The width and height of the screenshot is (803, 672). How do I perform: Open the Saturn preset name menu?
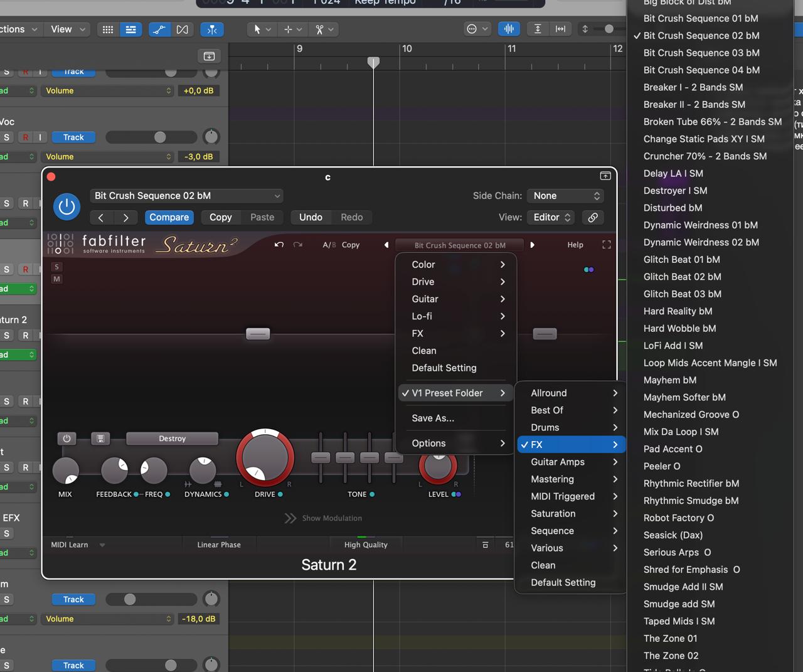pos(460,245)
